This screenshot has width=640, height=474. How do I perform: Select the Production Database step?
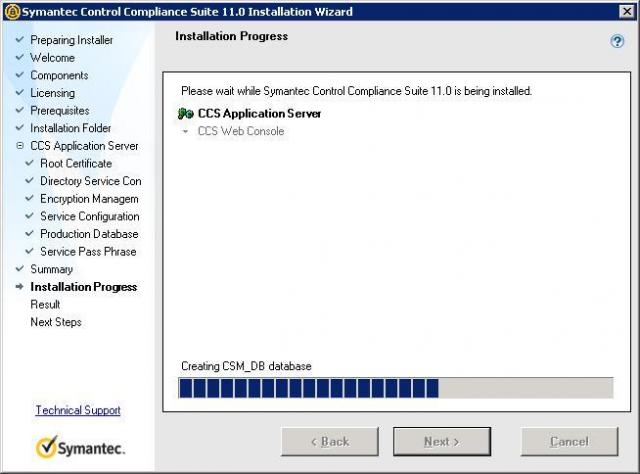(x=89, y=234)
